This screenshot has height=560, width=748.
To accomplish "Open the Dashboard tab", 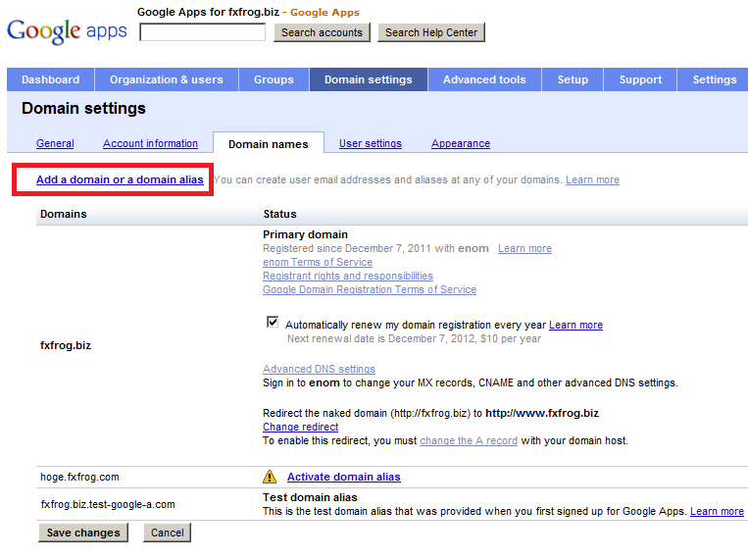I will [x=50, y=79].
